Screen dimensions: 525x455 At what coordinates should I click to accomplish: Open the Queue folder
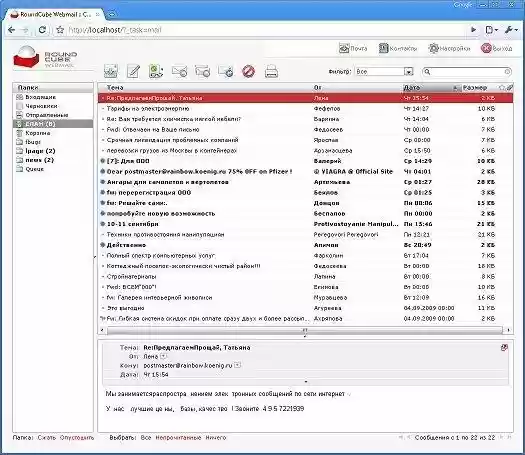[53, 169]
